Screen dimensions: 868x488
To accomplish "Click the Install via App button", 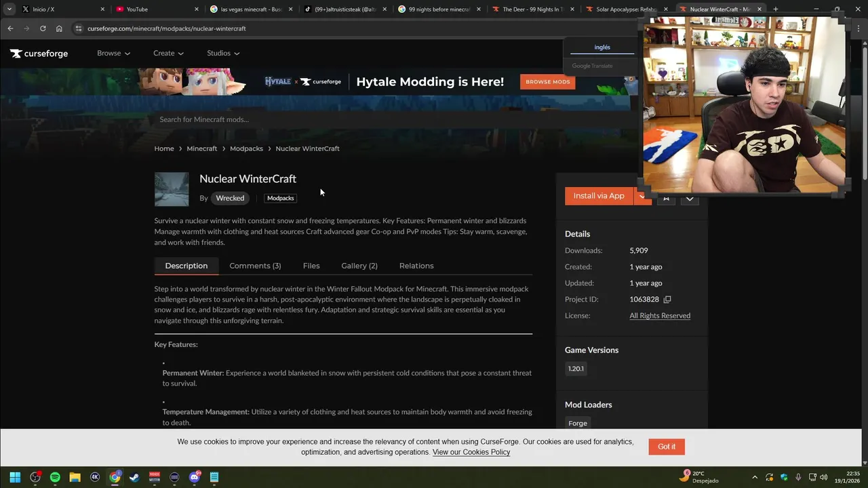I will click(x=599, y=196).
